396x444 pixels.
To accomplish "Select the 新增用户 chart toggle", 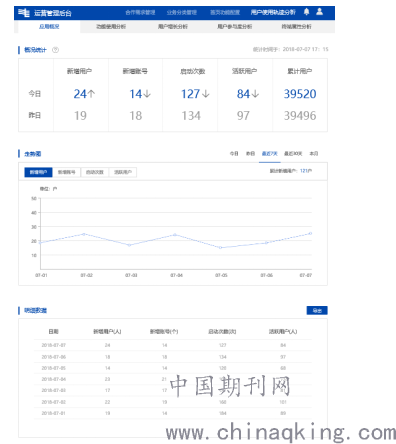I will 38,172.
